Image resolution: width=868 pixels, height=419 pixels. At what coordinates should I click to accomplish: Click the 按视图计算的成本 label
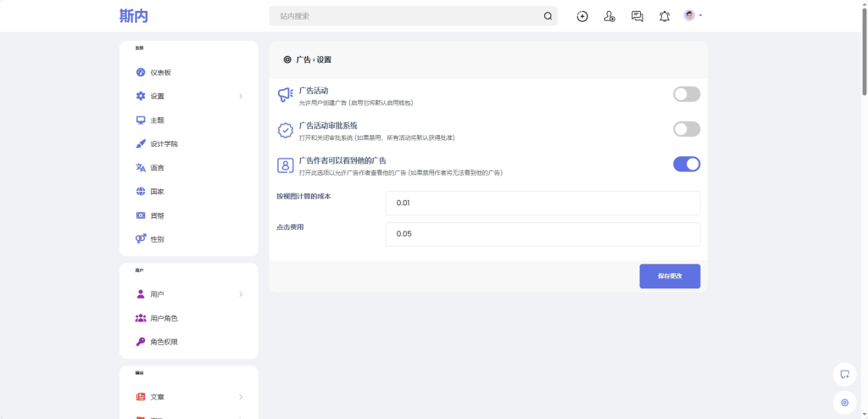304,196
